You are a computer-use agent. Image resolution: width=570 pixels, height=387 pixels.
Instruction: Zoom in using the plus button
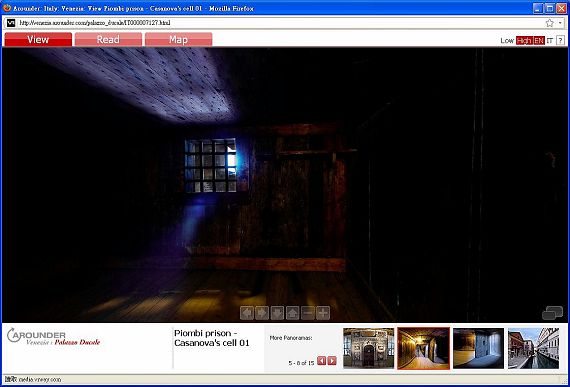pyautogui.click(x=323, y=313)
